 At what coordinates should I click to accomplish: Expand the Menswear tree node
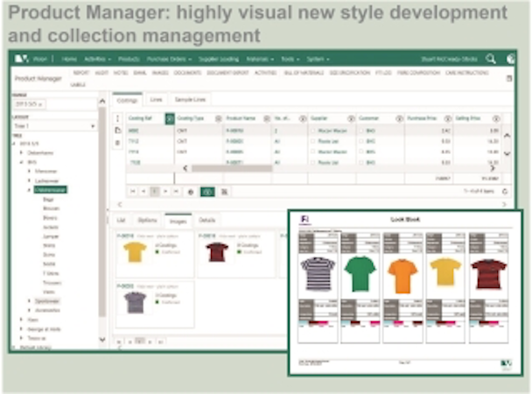(x=29, y=171)
